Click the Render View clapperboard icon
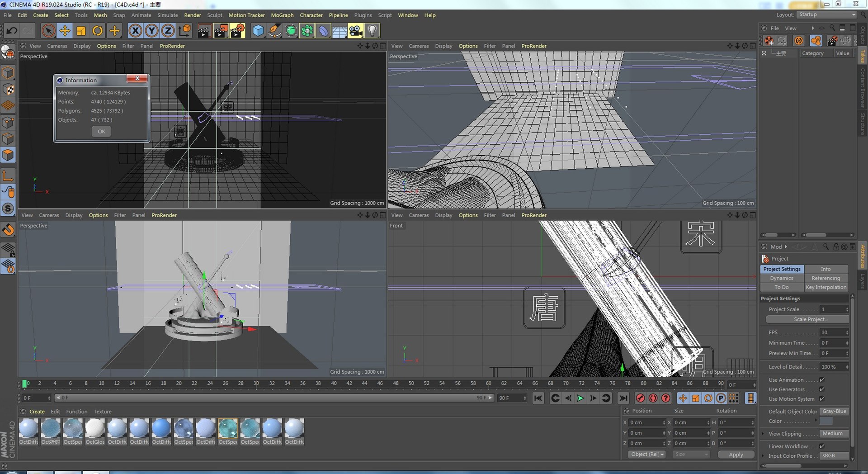The height and width of the screenshot is (474, 868). pos(204,31)
